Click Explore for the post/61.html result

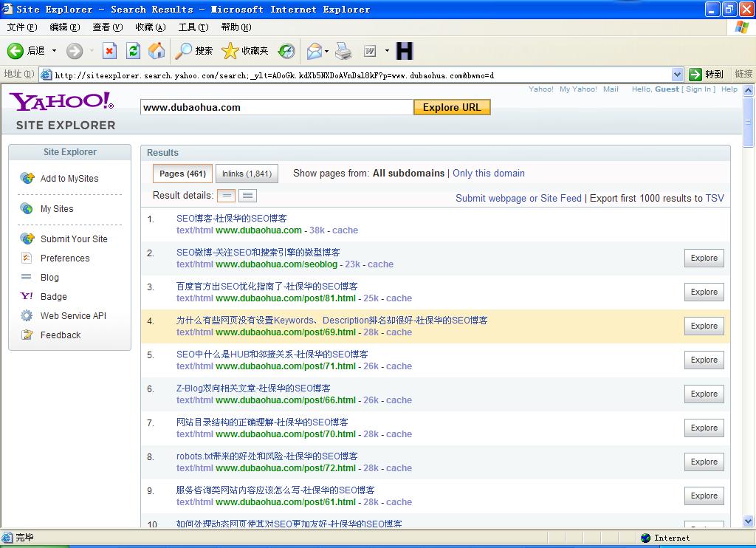click(x=704, y=496)
